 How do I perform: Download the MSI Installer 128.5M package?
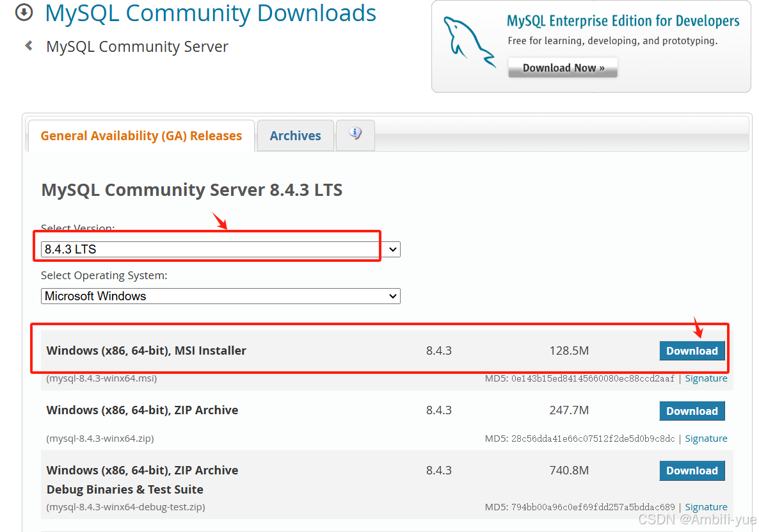(692, 350)
